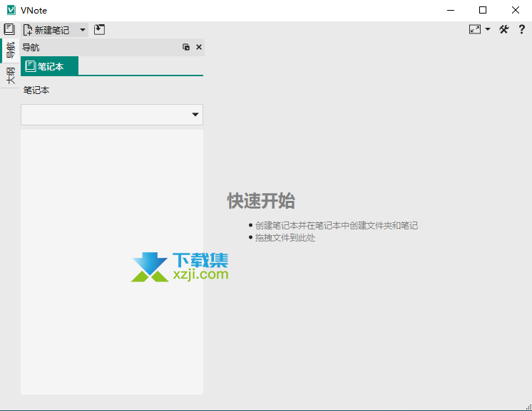Click the 快速开始 heading text

pyautogui.click(x=261, y=201)
